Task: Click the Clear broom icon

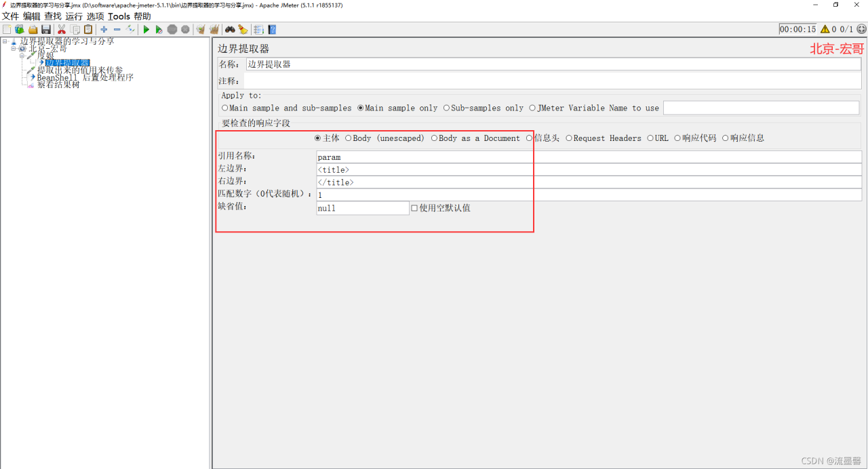Action: coord(201,29)
